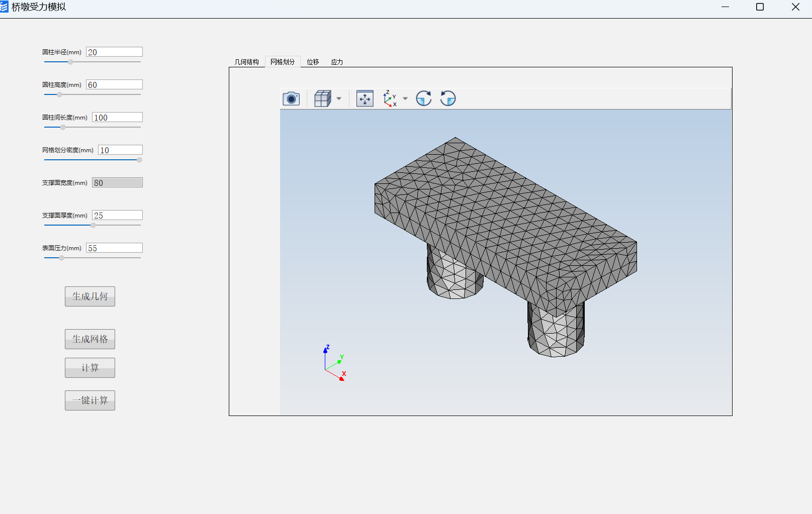This screenshot has width=812, height=514.
Task: Switch to the 几何结构 tab
Action: pyautogui.click(x=247, y=62)
